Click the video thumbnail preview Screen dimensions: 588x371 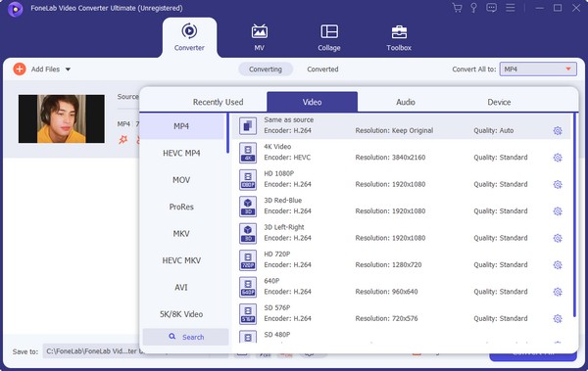click(x=62, y=118)
